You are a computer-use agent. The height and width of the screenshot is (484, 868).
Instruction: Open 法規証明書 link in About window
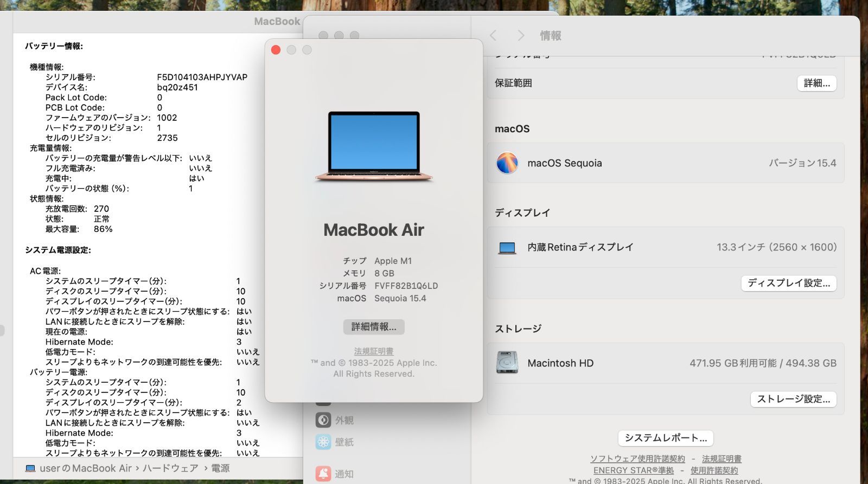pyautogui.click(x=374, y=351)
